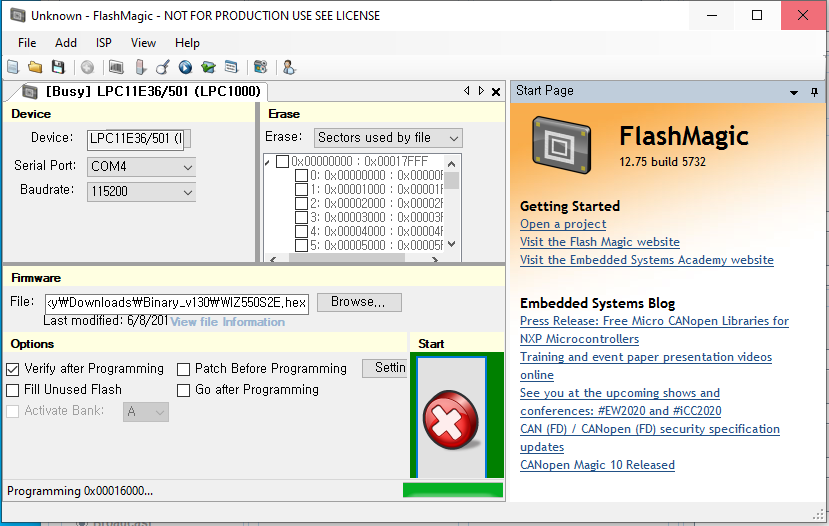Click the New project document icon
The width and height of the screenshot is (829, 526).
point(13,67)
